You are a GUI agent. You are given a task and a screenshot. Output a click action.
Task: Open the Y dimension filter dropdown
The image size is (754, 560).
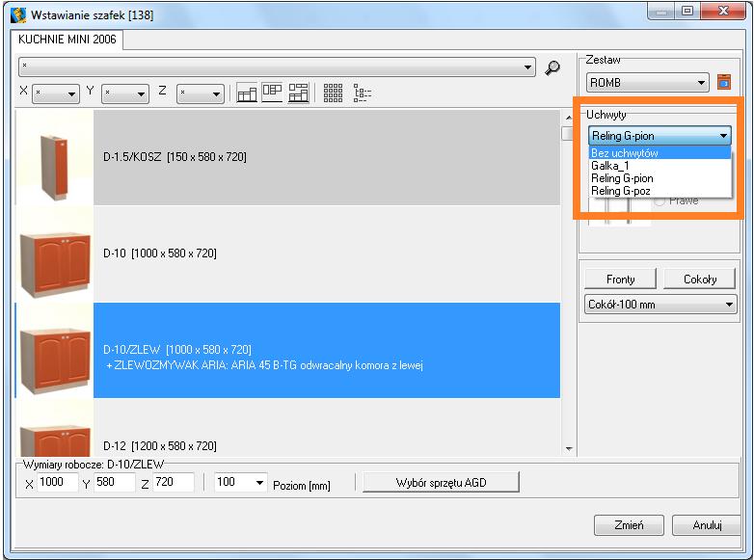click(x=141, y=93)
